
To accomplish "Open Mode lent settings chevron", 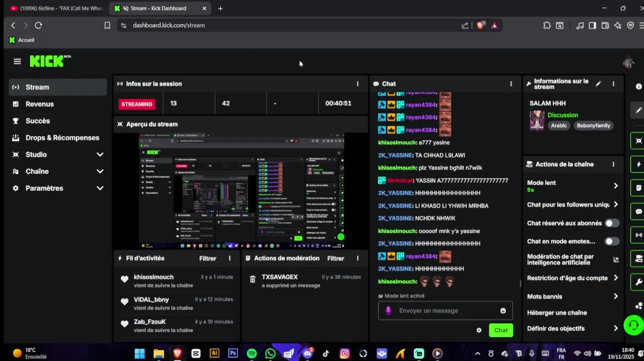I will (x=616, y=186).
